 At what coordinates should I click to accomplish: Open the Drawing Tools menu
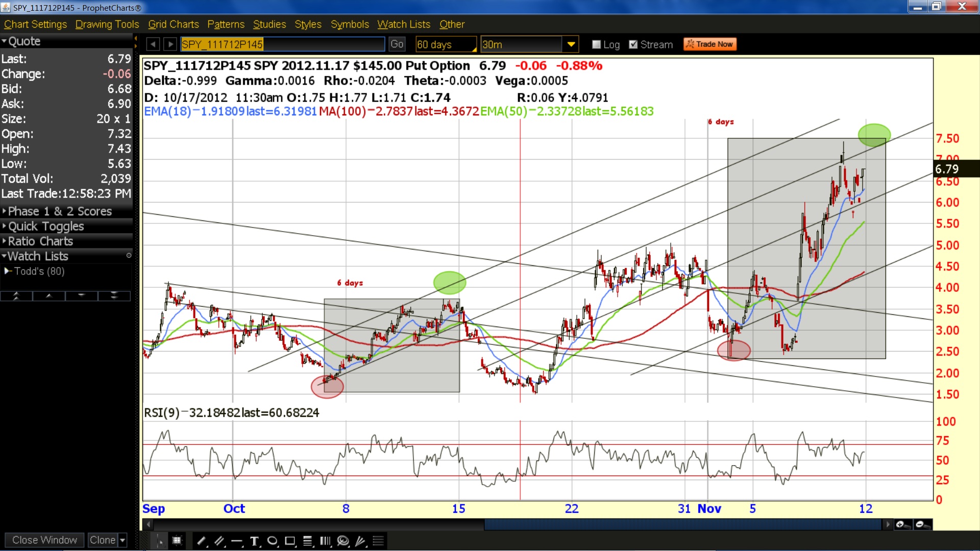click(x=107, y=24)
